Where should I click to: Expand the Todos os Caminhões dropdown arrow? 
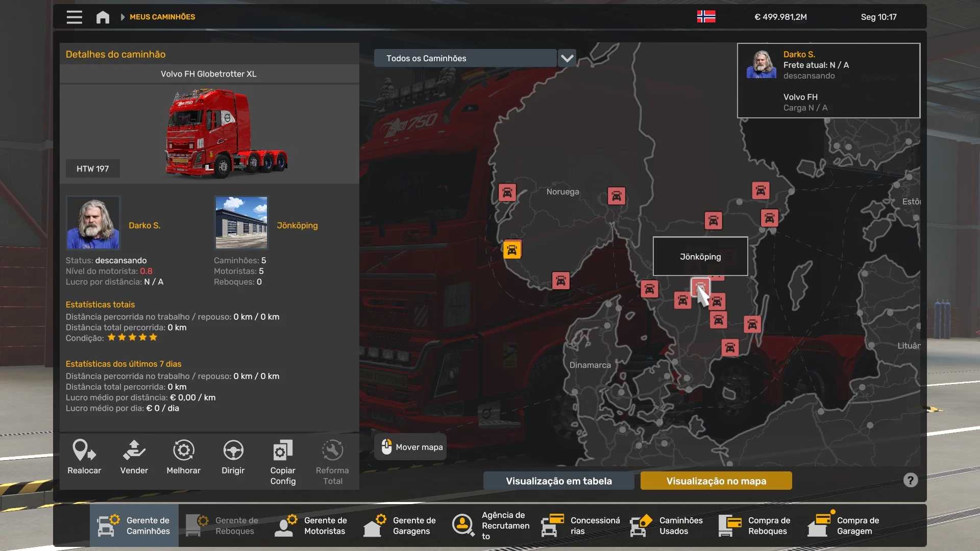tap(567, 58)
